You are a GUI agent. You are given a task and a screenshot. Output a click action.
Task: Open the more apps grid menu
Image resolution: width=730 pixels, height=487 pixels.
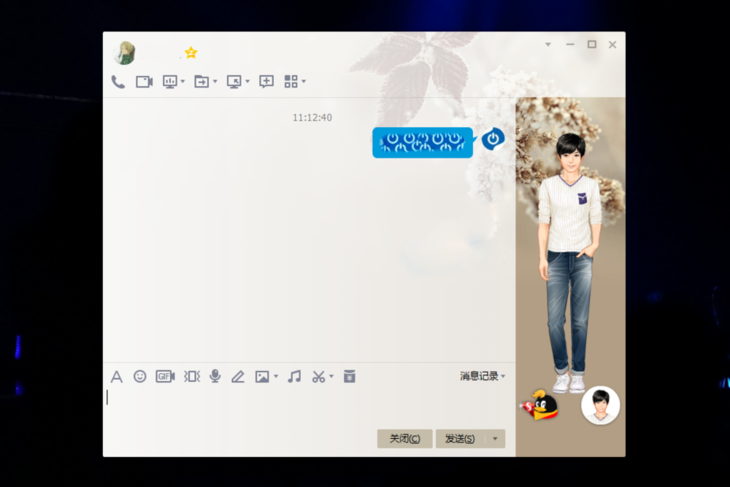(x=291, y=82)
